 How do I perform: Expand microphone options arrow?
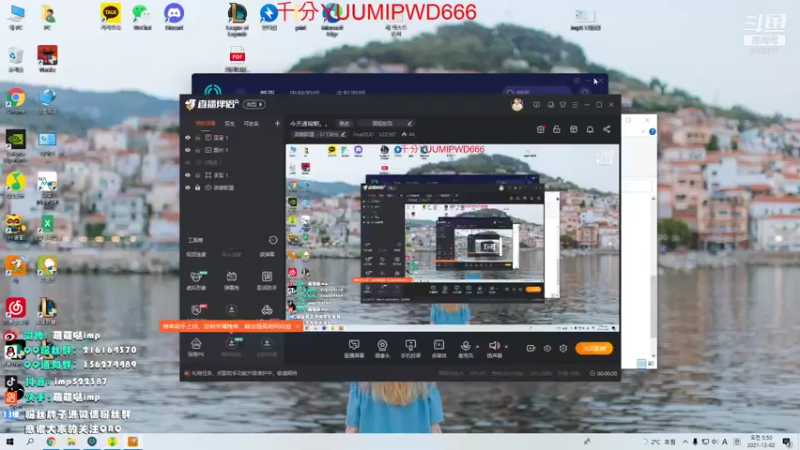pyautogui.click(x=478, y=347)
